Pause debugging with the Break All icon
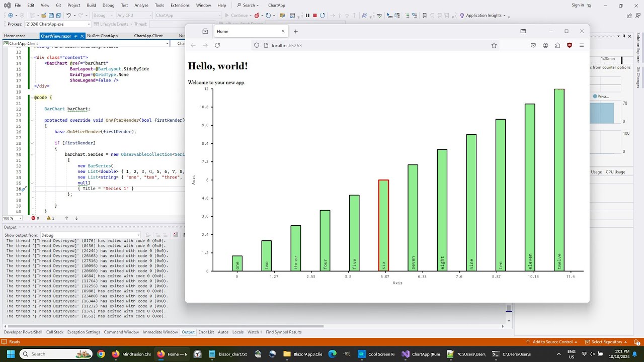Screen dimensions: 644x362 coord(307,15)
